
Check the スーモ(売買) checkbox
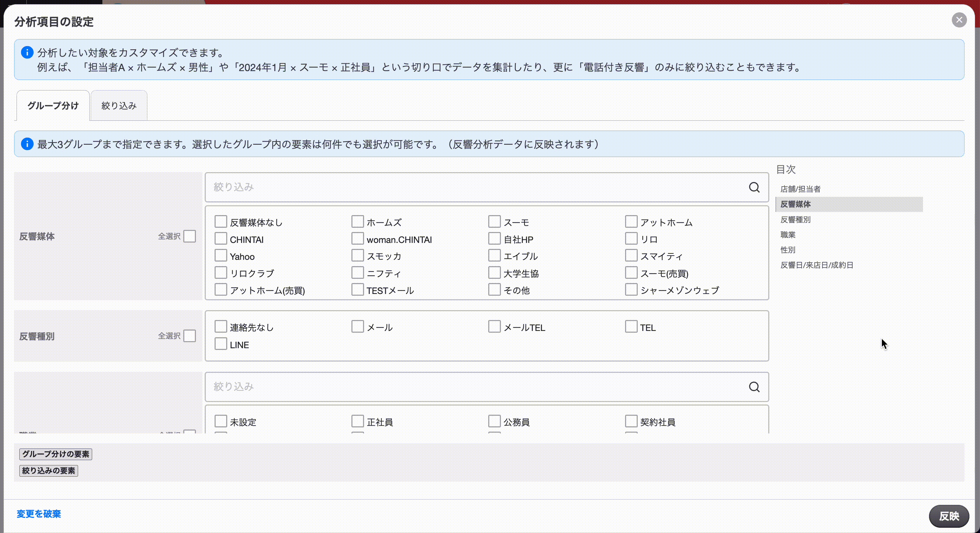(631, 272)
